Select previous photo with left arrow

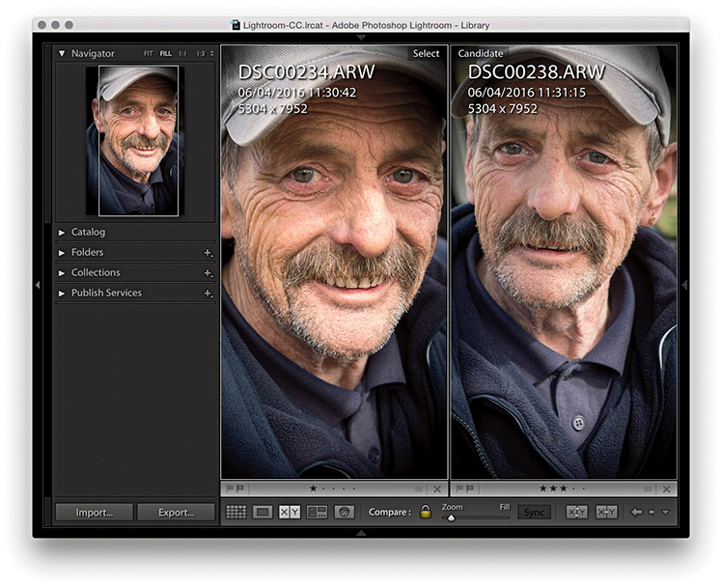pos(636,512)
